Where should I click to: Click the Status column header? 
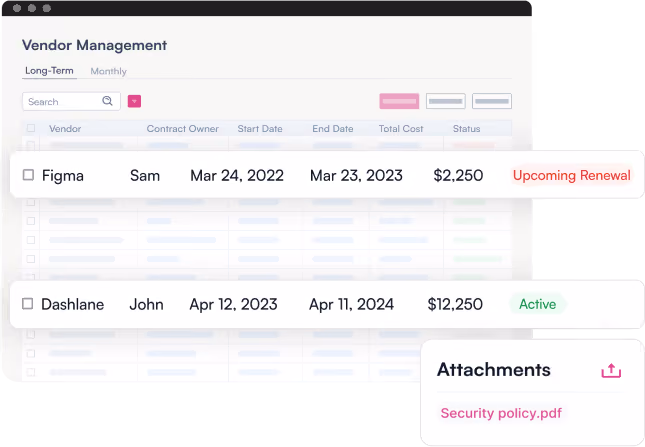point(466,129)
